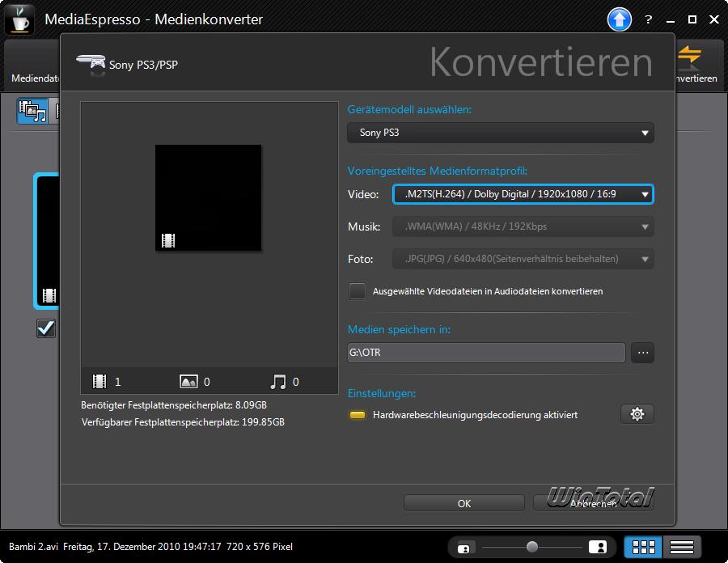The image size is (728, 563).
Task: Click the large thumbnail size icon
Action: (597, 548)
